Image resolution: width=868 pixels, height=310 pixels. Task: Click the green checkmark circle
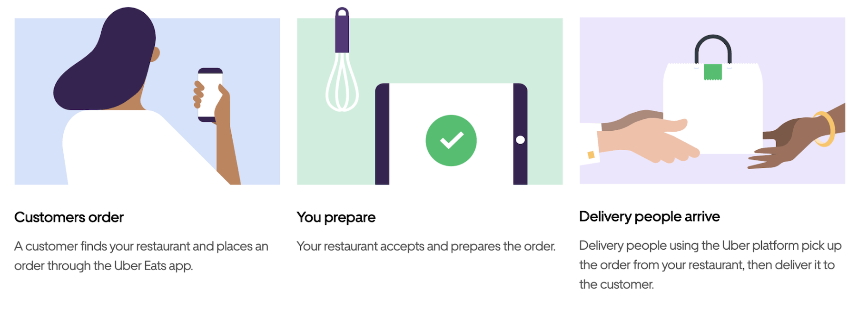click(x=451, y=140)
